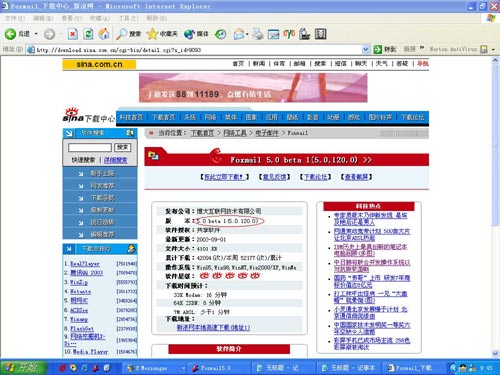Screen dimensions: 500x375
Task: Click the breadcrumb network tools link
Action: coord(235,133)
